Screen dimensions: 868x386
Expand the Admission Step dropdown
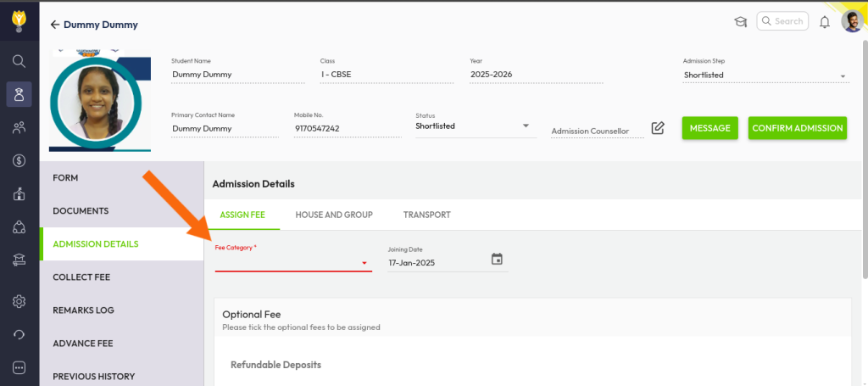point(843,76)
